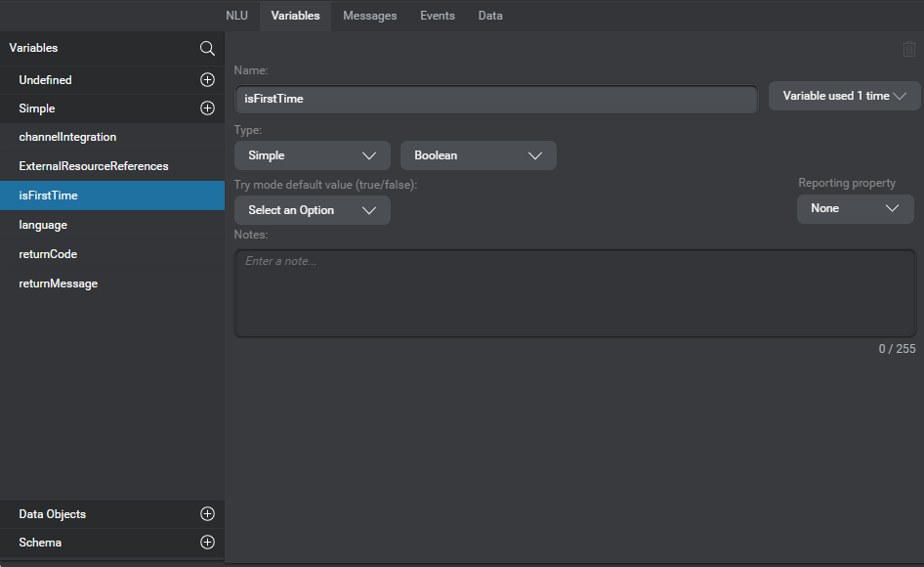924x567 pixels.
Task: Click inside the Notes text area
Action: tap(574, 293)
